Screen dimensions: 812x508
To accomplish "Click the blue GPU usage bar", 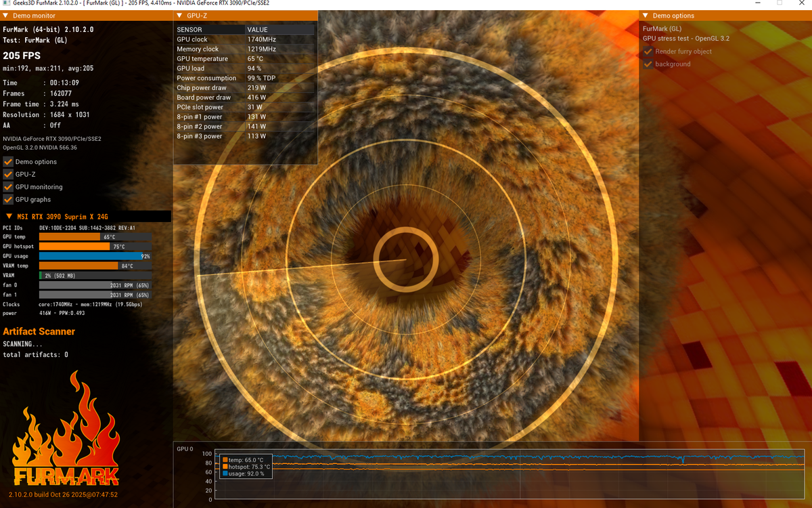I will 95,257.
